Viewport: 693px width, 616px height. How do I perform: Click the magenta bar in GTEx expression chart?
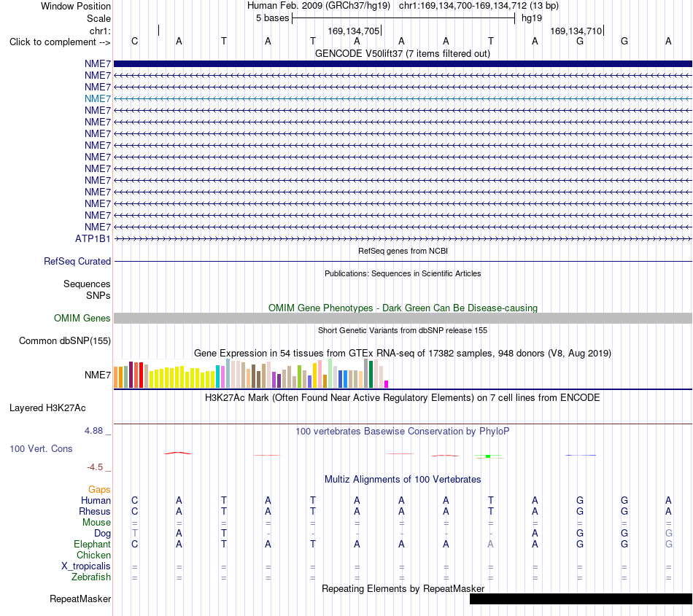[x=387, y=384]
